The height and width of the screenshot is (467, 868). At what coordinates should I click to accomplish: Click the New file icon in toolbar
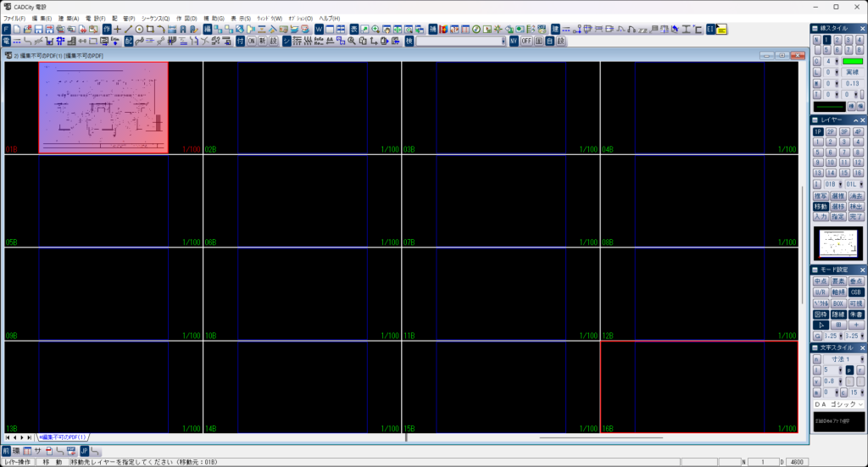click(17, 30)
